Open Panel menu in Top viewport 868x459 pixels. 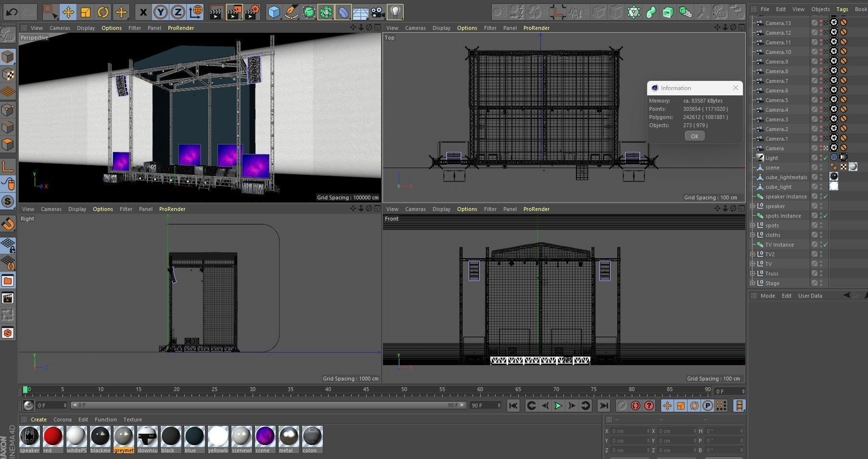point(510,28)
